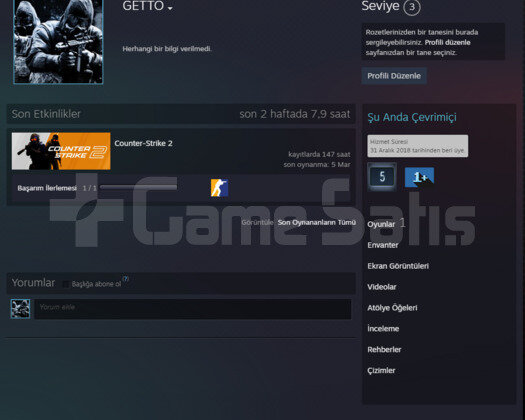Click the Yorum ekle comment field

coord(193,309)
